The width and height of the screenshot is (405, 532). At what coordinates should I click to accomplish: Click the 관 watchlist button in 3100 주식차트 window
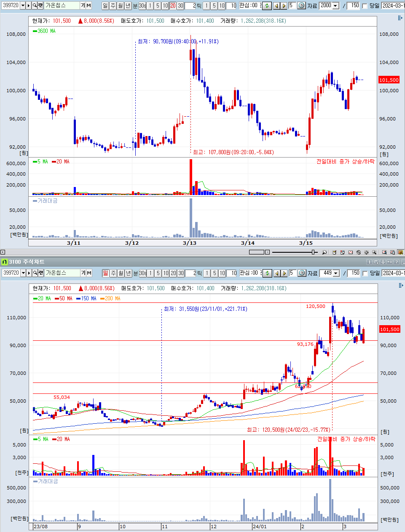(x=40, y=273)
